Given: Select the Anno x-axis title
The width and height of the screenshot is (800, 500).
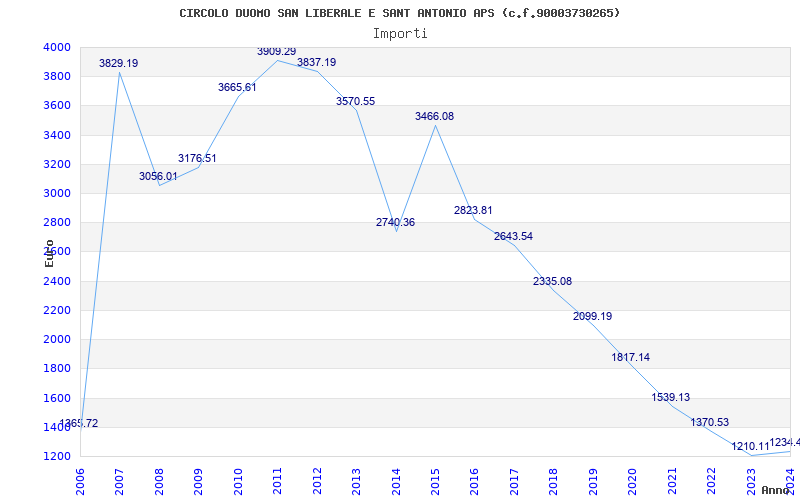Looking at the screenshot, I should click(x=775, y=490).
